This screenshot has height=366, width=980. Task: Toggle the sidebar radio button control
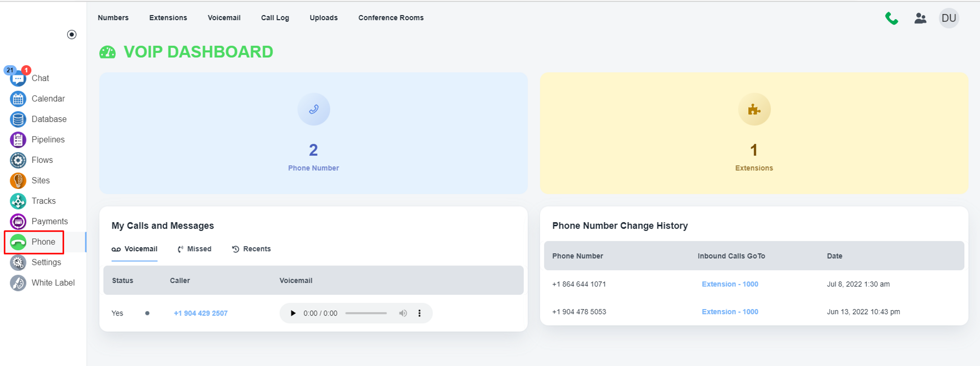click(72, 34)
